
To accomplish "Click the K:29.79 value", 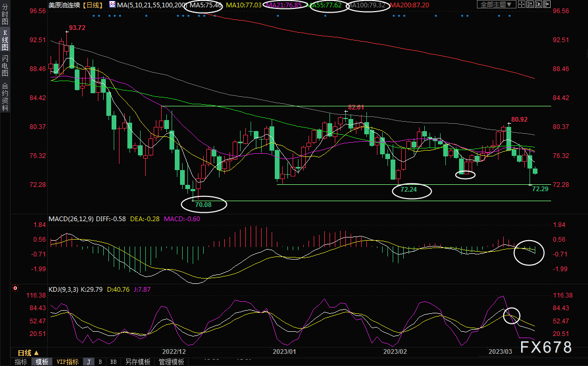I will coord(92,290).
